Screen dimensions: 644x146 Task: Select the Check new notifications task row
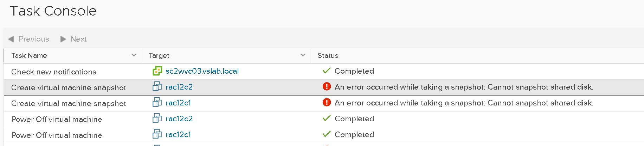54,72
